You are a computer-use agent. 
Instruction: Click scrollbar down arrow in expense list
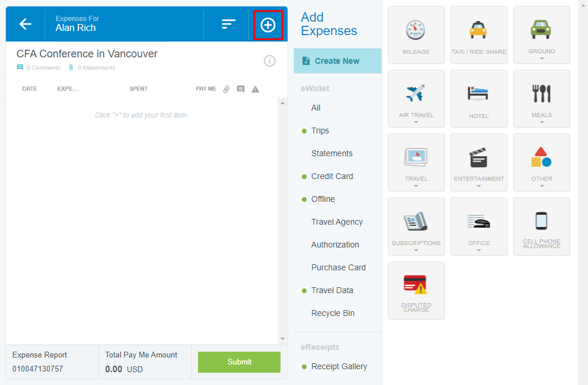[282, 339]
